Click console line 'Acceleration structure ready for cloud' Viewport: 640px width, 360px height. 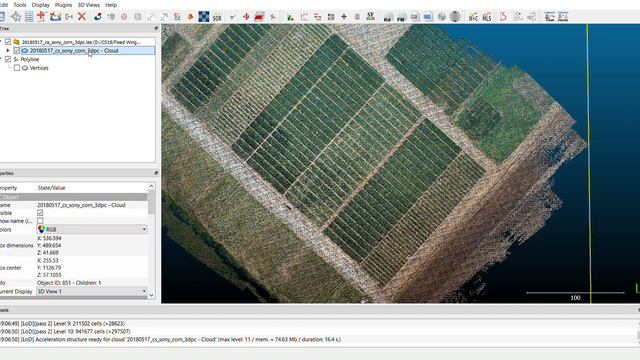tap(170, 339)
